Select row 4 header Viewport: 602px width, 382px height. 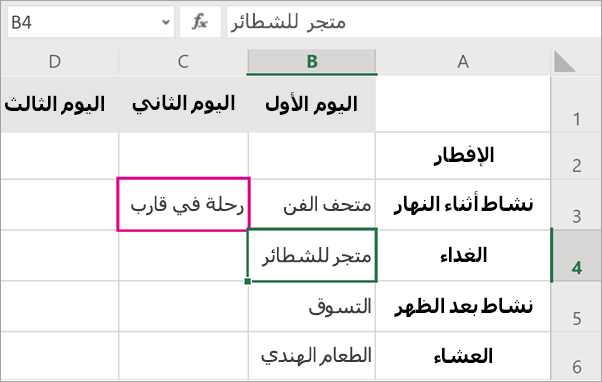pyautogui.click(x=576, y=255)
